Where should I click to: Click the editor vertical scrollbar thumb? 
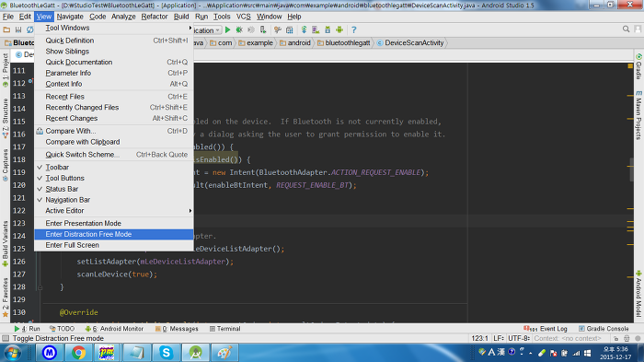pos(631,169)
